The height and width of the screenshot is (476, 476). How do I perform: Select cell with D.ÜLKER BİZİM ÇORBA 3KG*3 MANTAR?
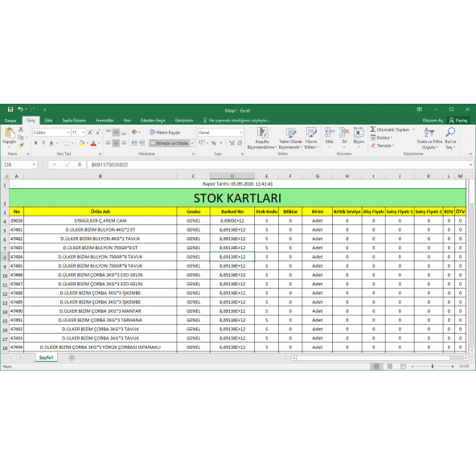click(101, 311)
